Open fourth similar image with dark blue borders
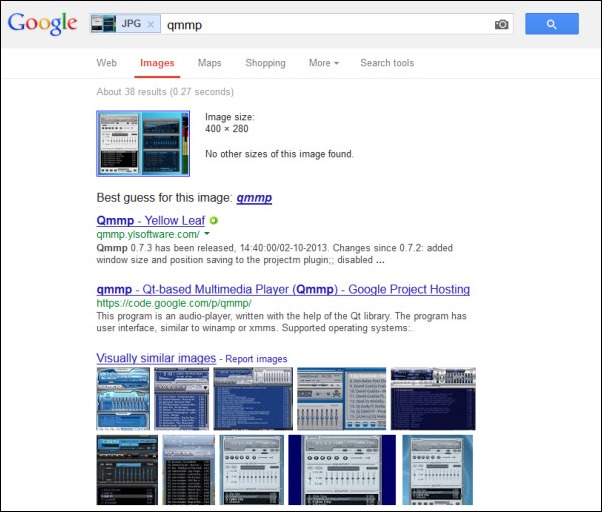The image size is (602, 512). (342, 470)
